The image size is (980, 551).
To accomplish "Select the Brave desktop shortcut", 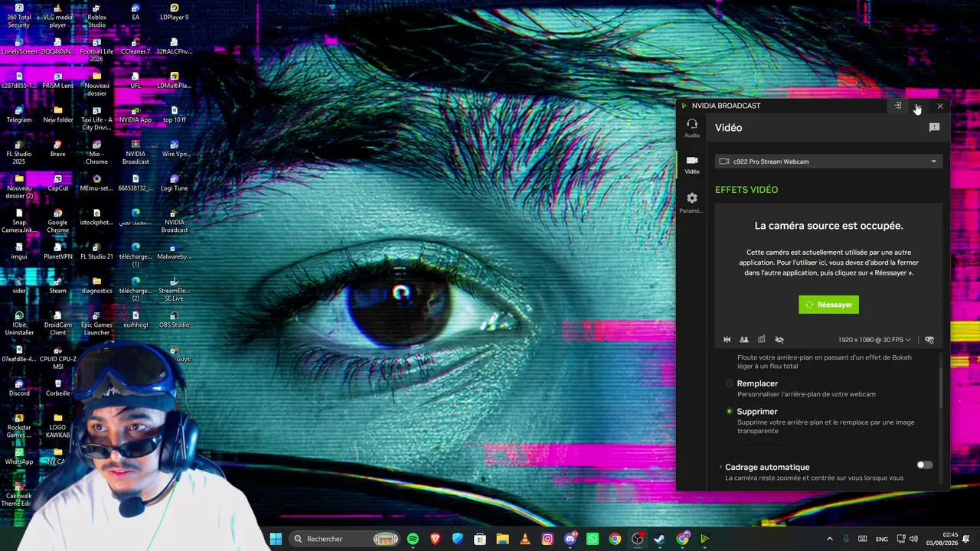I will pos(58,149).
